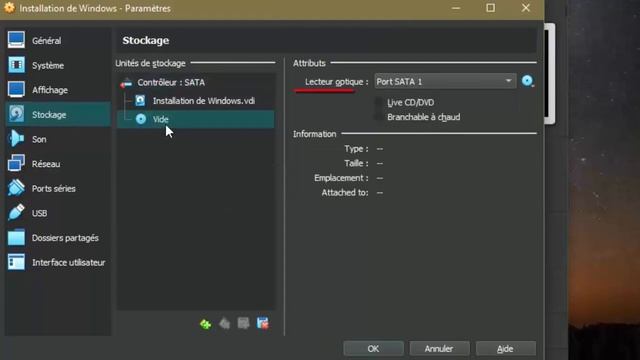Select the Vide optical drive entry

click(196, 119)
